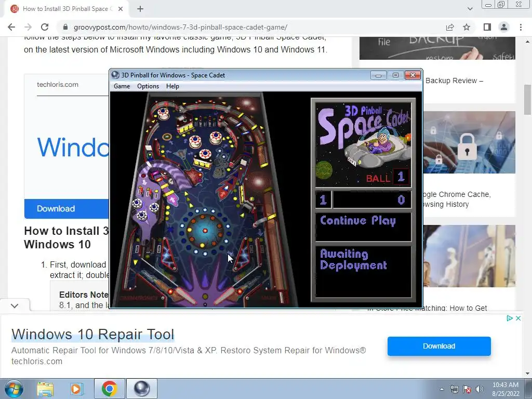This screenshot has width=532, height=399.
Task: Click the AdChoices triangle icon
Action: coord(509,318)
